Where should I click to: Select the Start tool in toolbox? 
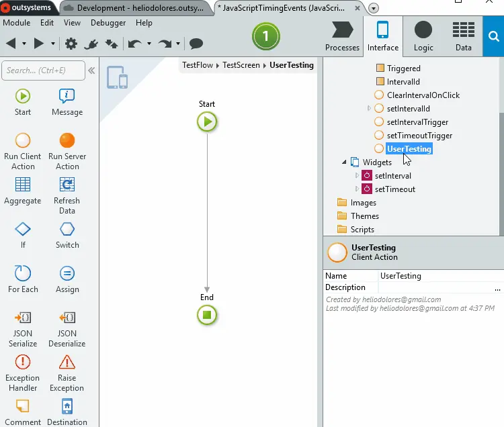(22, 103)
